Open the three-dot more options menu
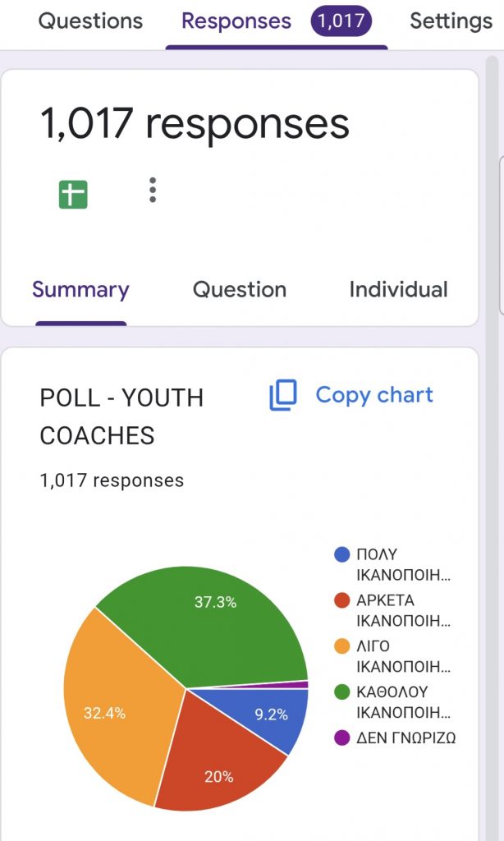This screenshot has width=504, height=841. (x=153, y=190)
